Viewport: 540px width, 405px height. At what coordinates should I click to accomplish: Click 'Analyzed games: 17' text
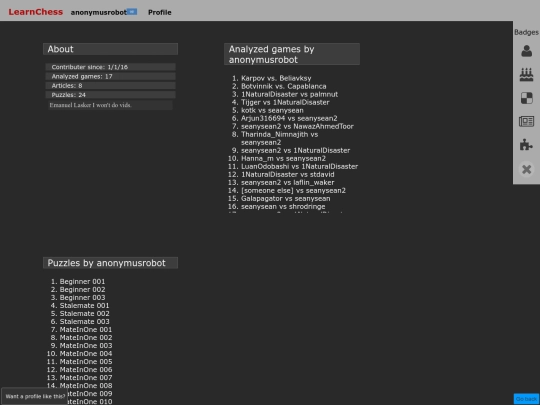(82, 76)
